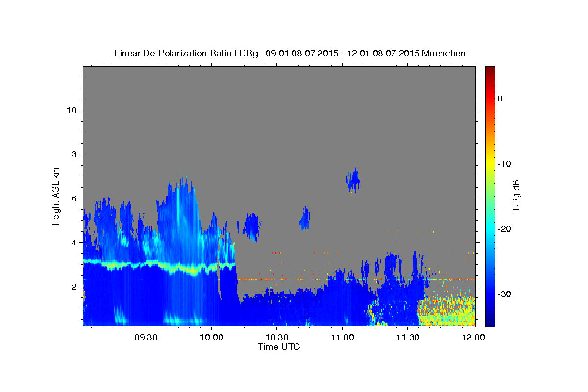Click the 'Height AGL km' y-axis label
Image resolution: width=588 pixels, height=392 pixels.
(x=56, y=196)
